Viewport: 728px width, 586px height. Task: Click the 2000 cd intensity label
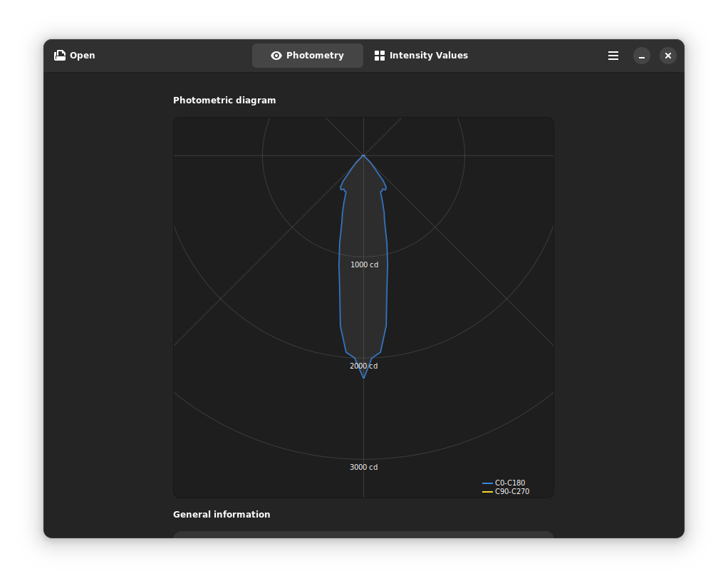[x=363, y=366]
